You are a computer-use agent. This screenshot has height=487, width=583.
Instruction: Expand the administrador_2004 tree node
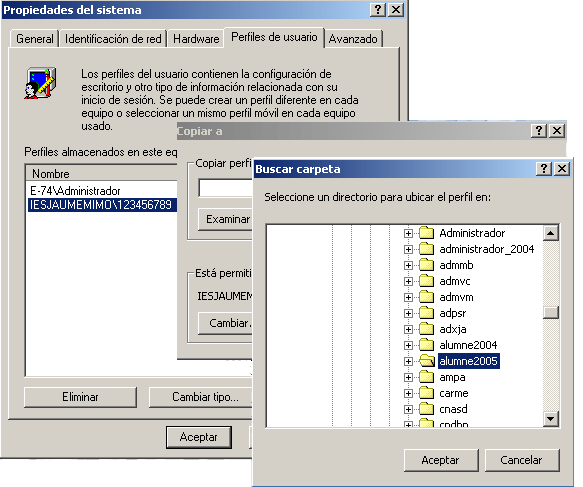click(408, 249)
